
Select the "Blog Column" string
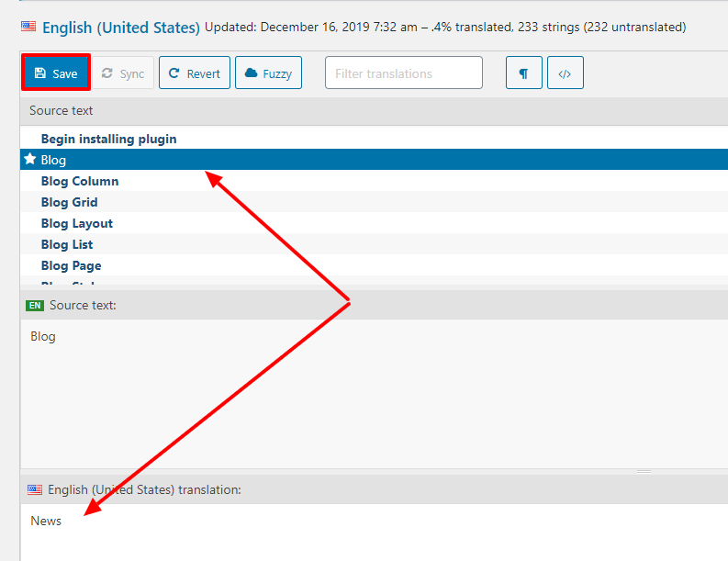click(80, 181)
